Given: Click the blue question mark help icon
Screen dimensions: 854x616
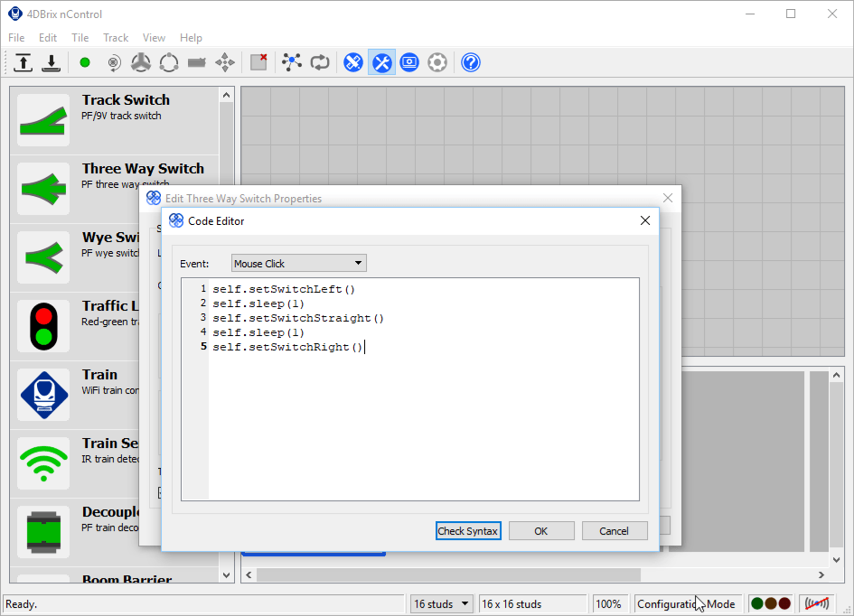Looking at the screenshot, I should point(471,62).
